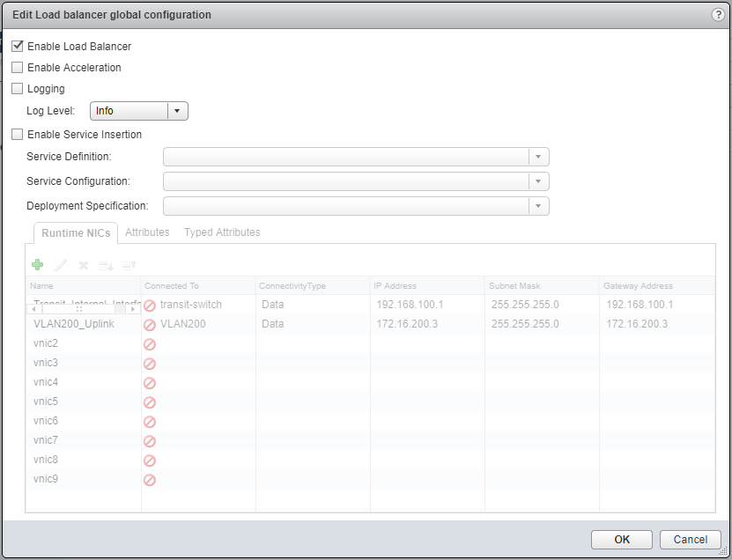Click the Name column horizontal scrollbar right arrow
Image resolution: width=732 pixels, height=560 pixels.
tap(133, 309)
